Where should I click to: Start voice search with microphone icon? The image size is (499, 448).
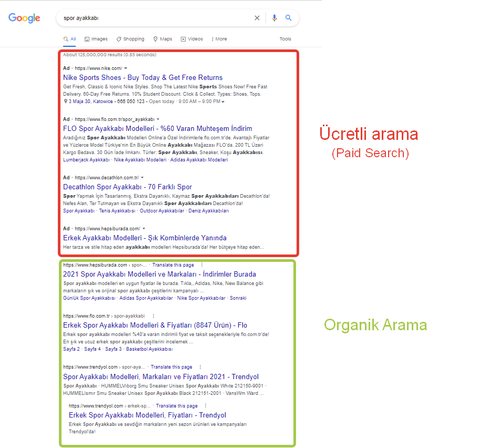point(274,18)
